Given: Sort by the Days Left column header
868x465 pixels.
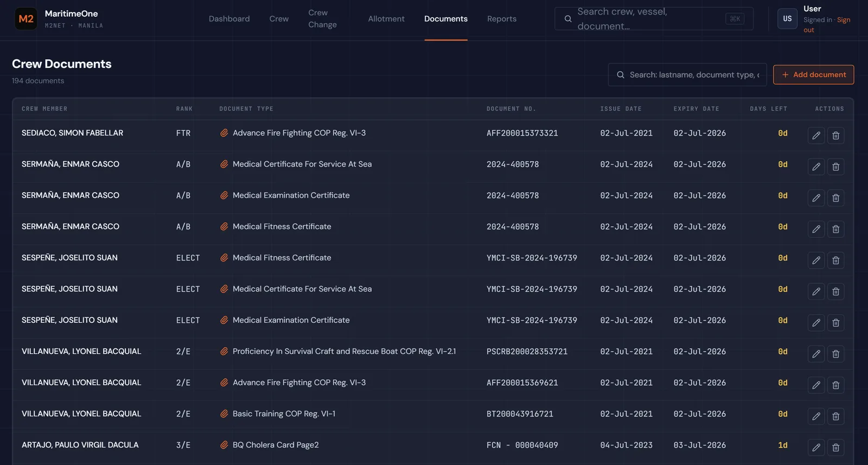Looking at the screenshot, I should pyautogui.click(x=768, y=109).
